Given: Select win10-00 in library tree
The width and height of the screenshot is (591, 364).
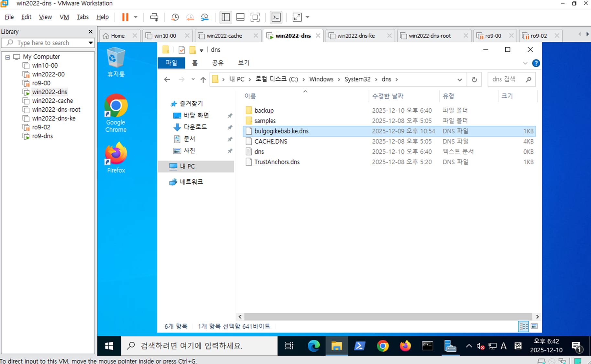Looking at the screenshot, I should click(x=45, y=65).
